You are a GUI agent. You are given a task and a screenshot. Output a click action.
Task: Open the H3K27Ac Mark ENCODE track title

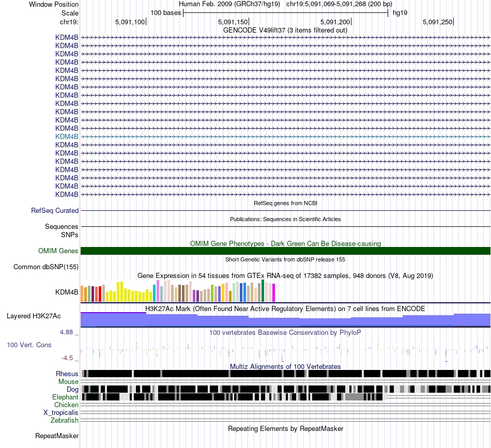(x=285, y=308)
